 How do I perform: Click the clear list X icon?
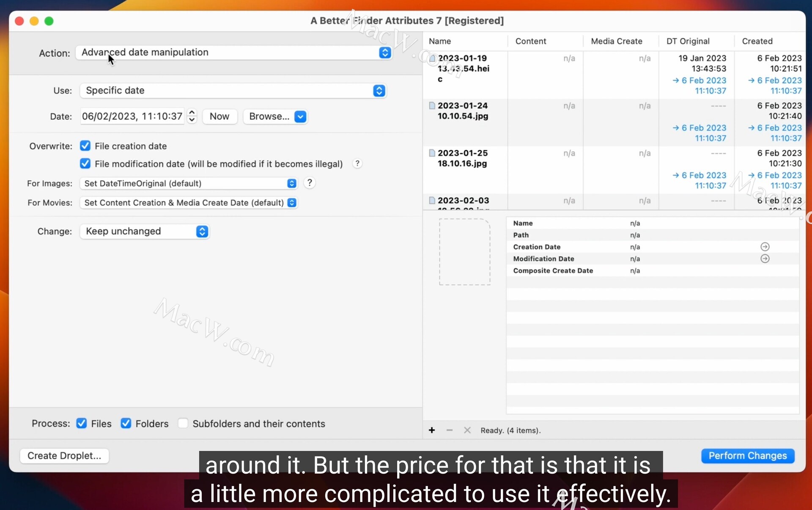pos(467,430)
